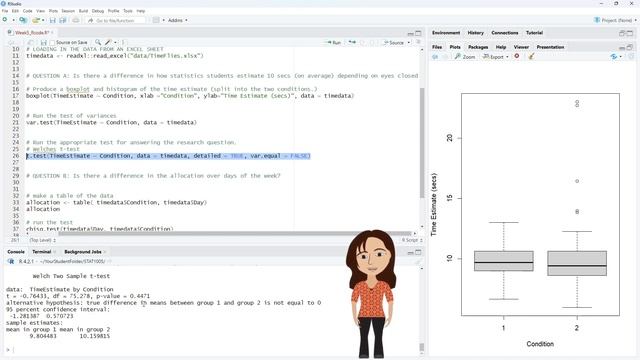640x360 pixels.
Task: Open the new file type dropdown arrow
Action: click(13, 20)
